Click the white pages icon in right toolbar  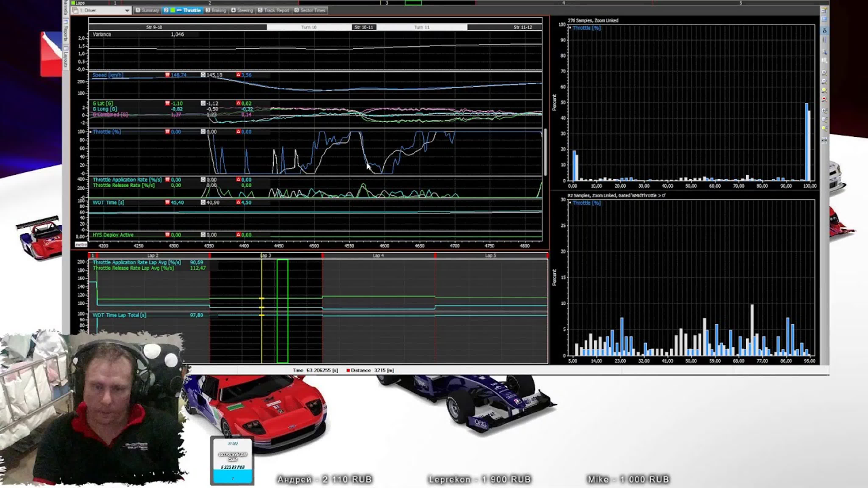point(824,61)
